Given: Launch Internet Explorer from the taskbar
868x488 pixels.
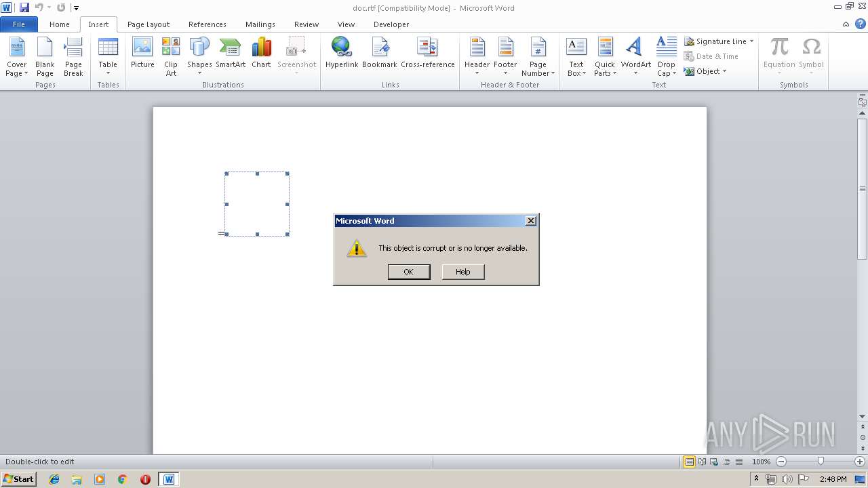Looking at the screenshot, I should (54, 479).
